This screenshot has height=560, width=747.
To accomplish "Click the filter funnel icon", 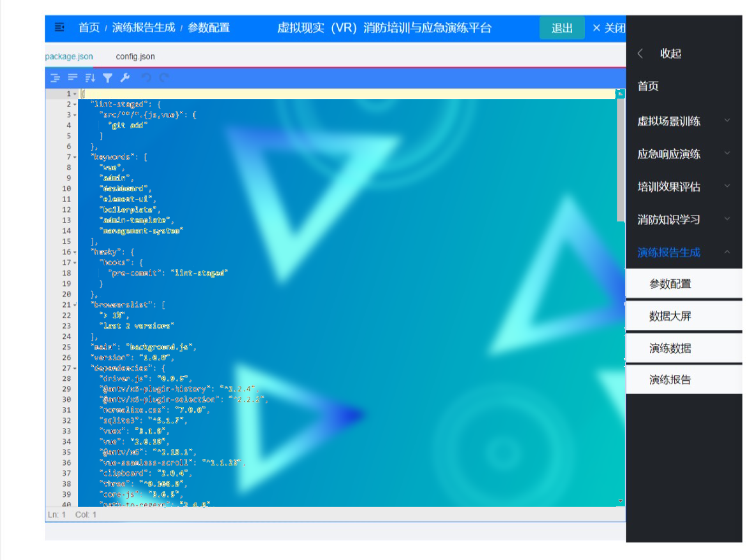I will coord(107,78).
